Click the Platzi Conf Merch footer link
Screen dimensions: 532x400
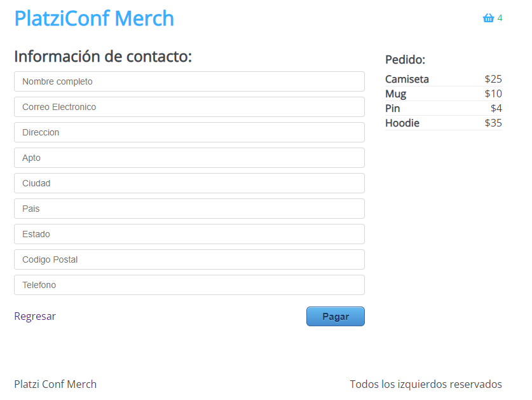click(x=55, y=384)
